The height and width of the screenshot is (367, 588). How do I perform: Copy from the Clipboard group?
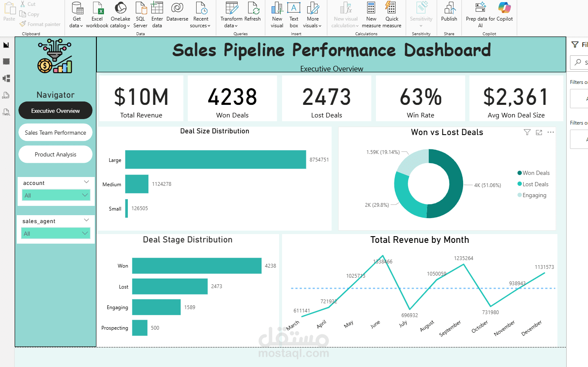click(29, 14)
